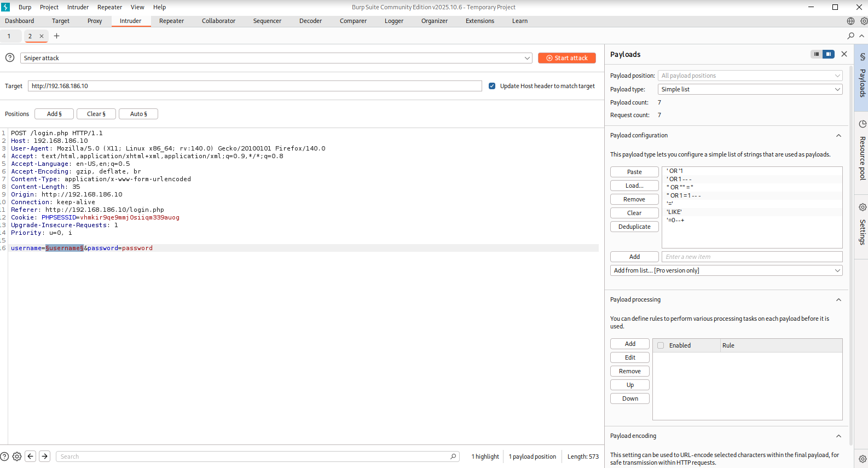Screen dimensions: 868x468
Task: Click the help icon beside Sniper attack
Action: tap(10, 58)
